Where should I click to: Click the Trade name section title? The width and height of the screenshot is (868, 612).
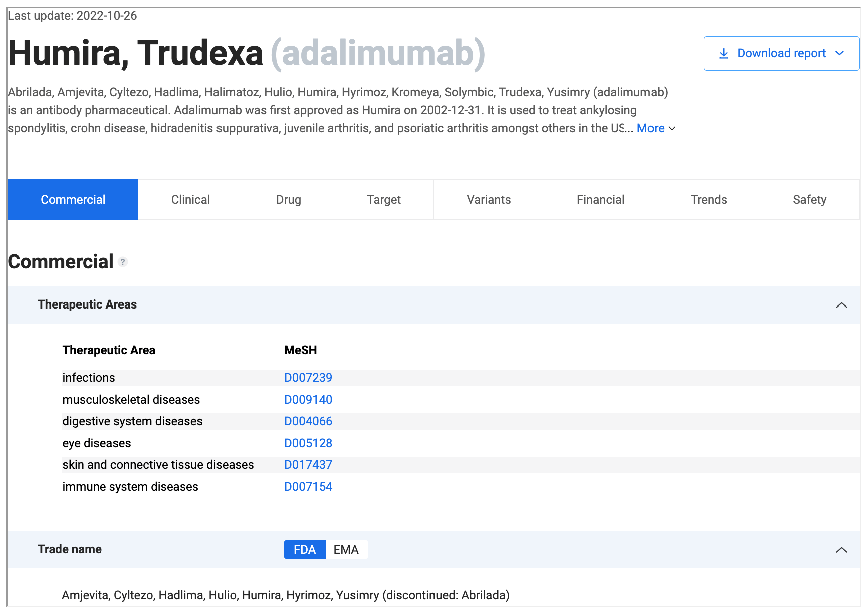point(70,549)
